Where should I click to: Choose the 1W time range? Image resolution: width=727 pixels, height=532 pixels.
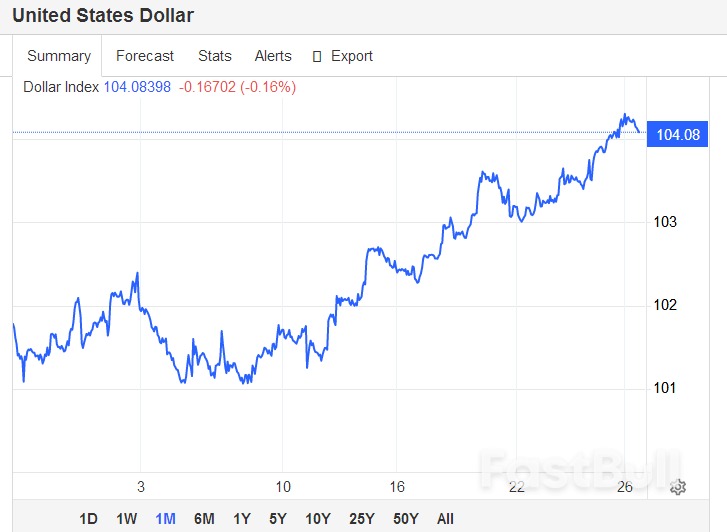[127, 518]
